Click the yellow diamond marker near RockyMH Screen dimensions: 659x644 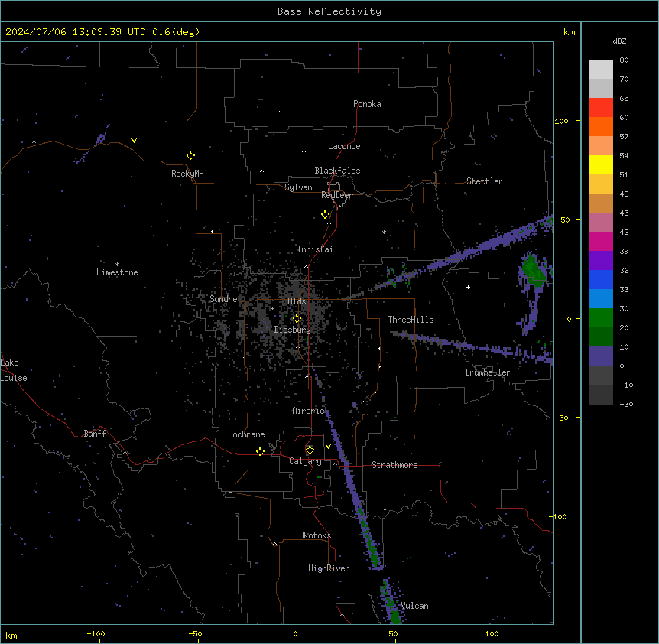pos(190,156)
